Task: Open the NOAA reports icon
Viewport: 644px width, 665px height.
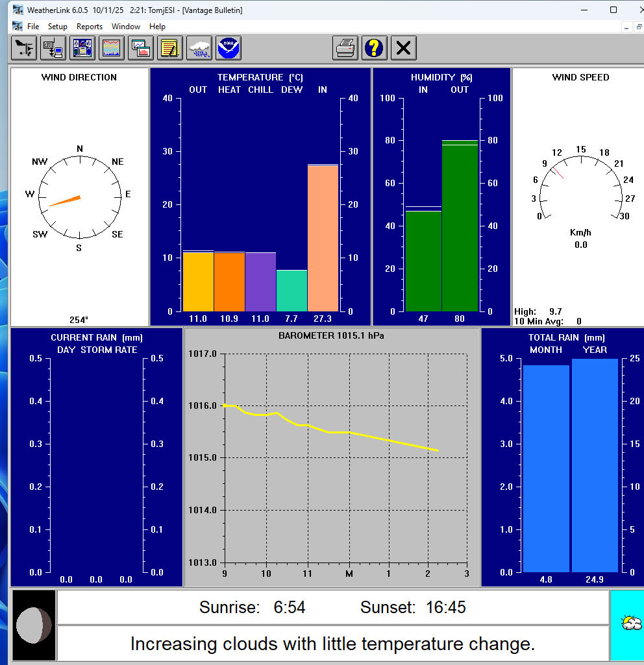Action: pyautogui.click(x=229, y=48)
